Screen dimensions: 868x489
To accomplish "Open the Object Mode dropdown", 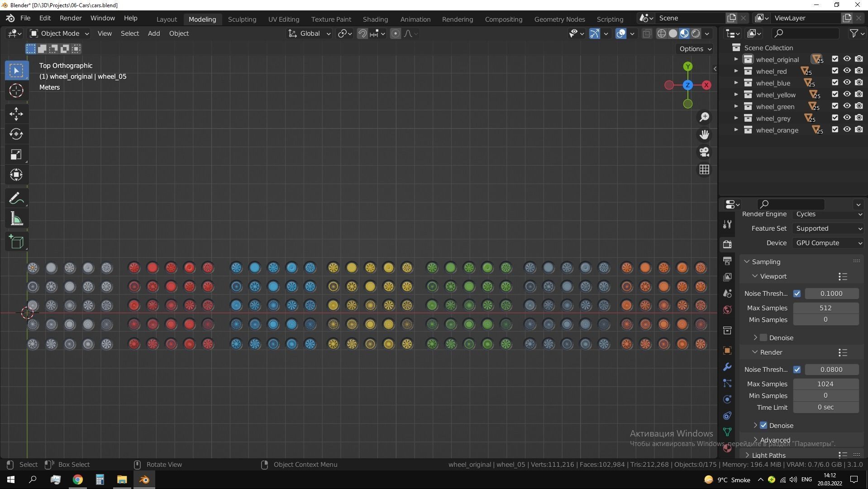I will tap(59, 33).
